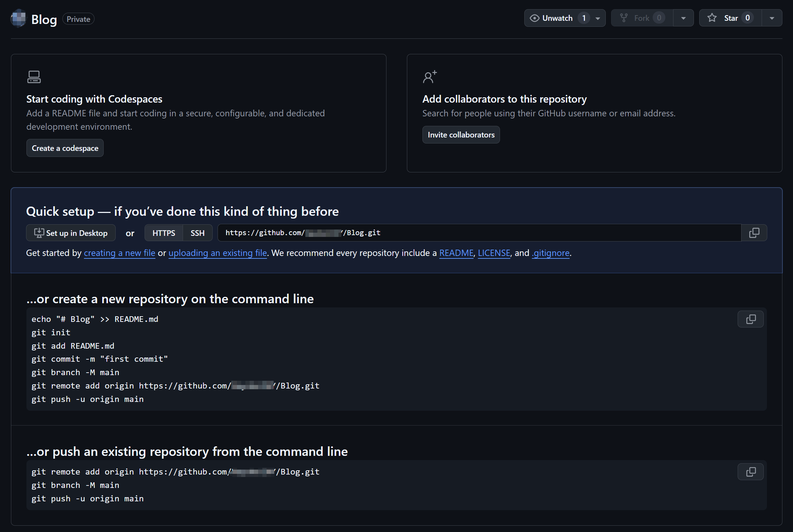Click Set up in Desktop
Screen dimensions: 793x532
[x=71, y=233]
